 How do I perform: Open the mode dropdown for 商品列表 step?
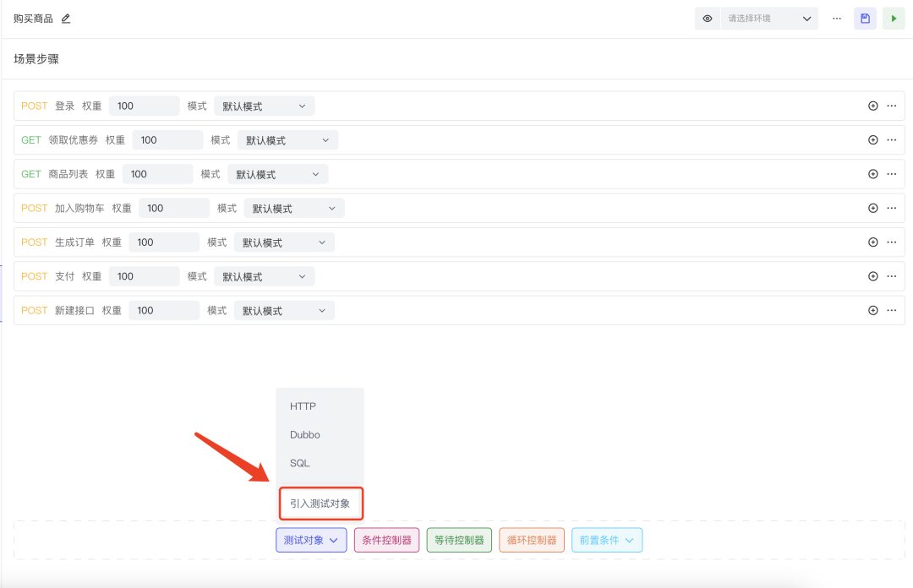pyautogui.click(x=278, y=174)
